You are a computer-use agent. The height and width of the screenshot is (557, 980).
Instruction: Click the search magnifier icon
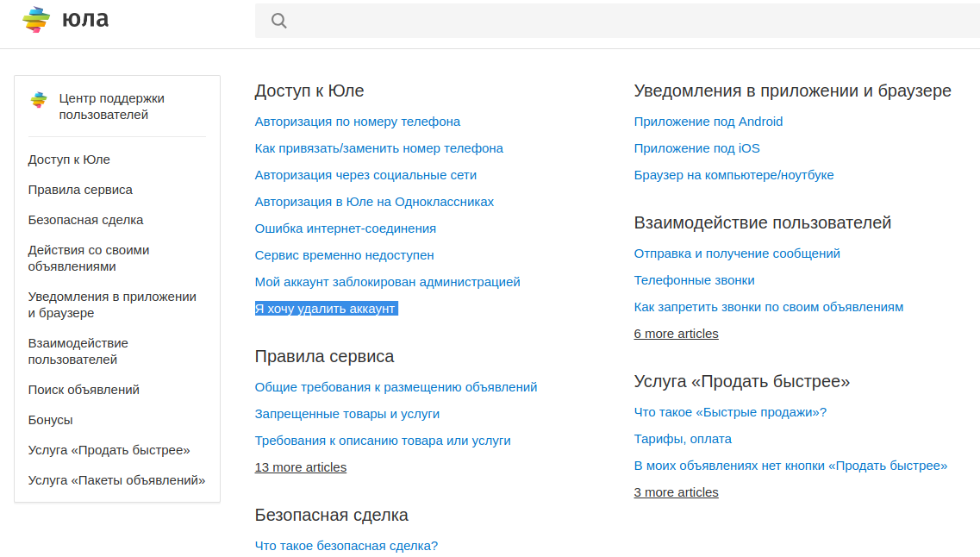click(x=278, y=21)
